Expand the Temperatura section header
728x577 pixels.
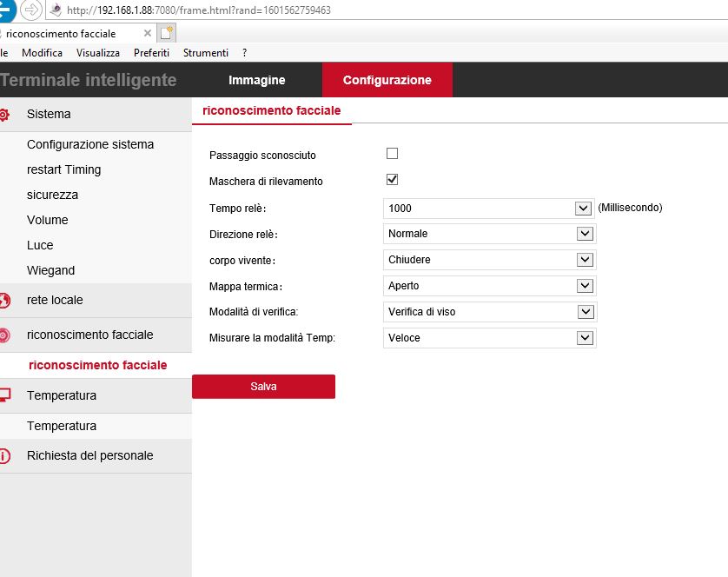96,395
